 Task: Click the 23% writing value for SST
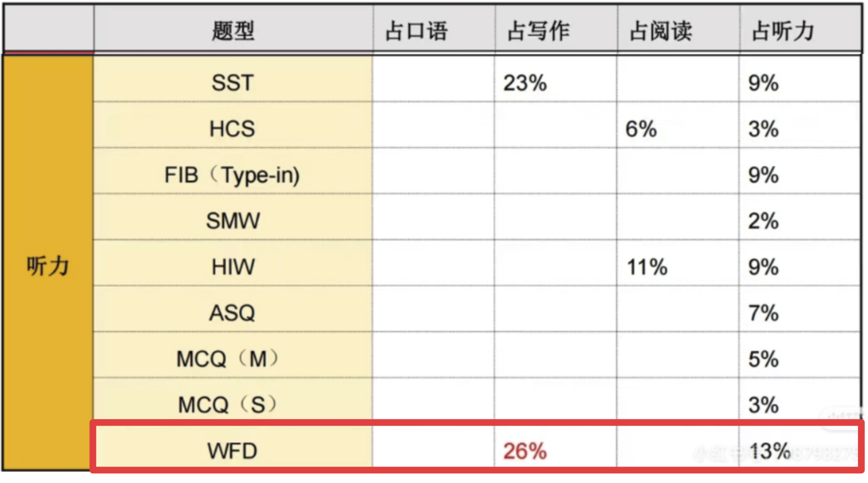coord(525,83)
